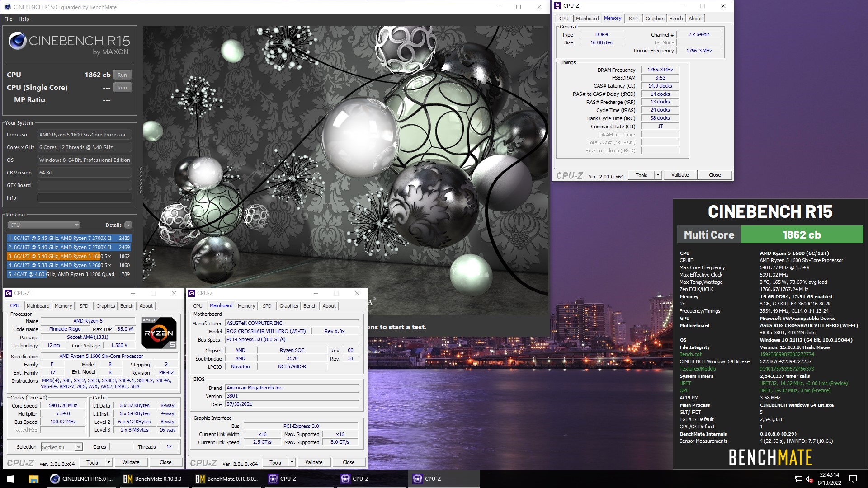Switch to Bench tab in Memory CPU-Z window

click(x=676, y=19)
